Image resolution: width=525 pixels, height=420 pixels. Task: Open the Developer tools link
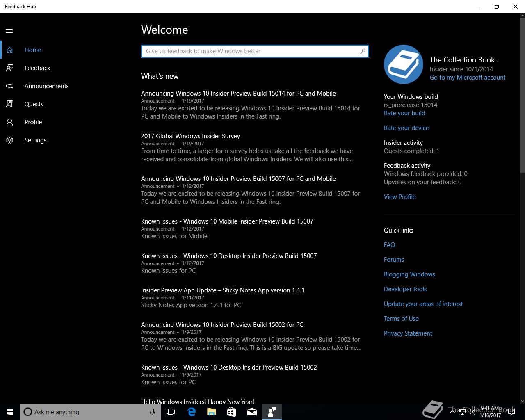click(405, 289)
